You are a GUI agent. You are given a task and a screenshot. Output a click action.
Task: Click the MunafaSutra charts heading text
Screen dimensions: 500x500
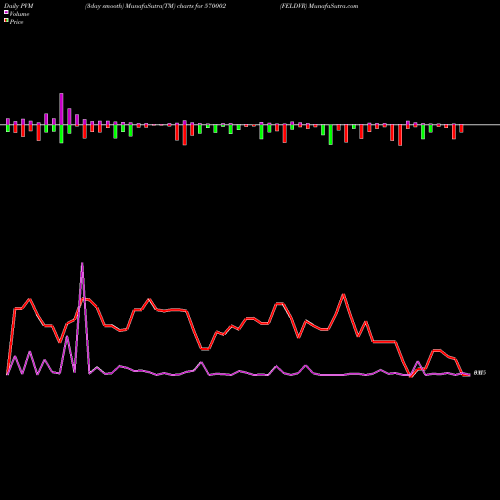coord(155,6)
